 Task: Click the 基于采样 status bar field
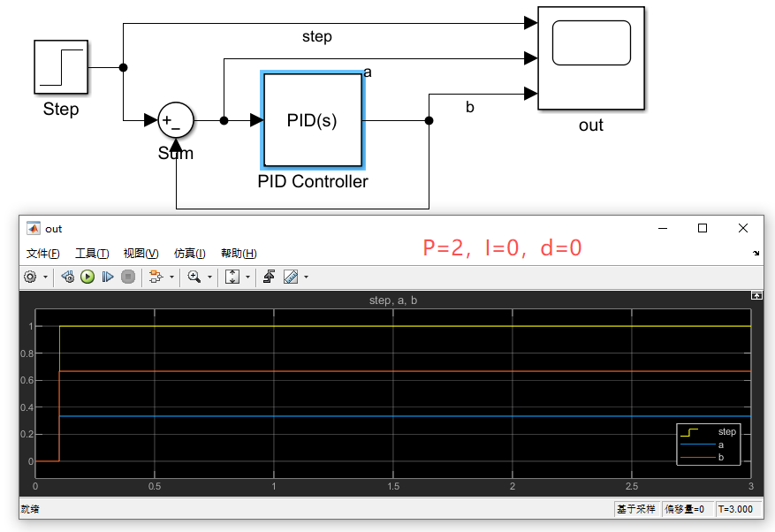636,509
